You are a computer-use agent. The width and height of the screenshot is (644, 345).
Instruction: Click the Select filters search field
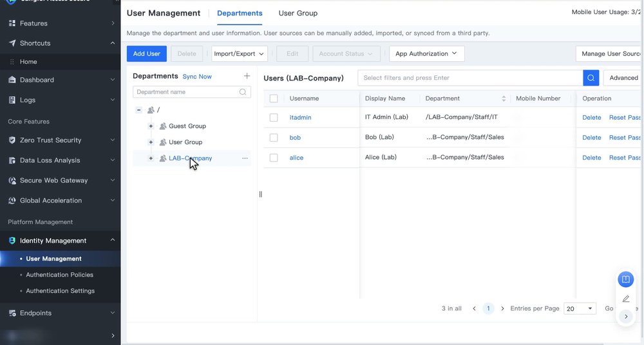[x=470, y=78]
